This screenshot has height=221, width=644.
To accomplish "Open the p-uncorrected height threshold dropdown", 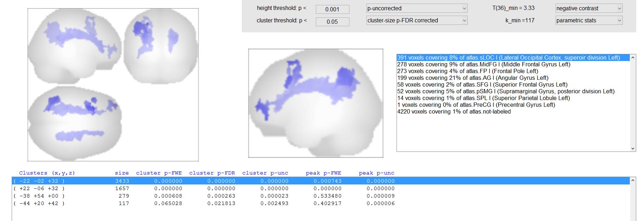I will (x=416, y=9).
